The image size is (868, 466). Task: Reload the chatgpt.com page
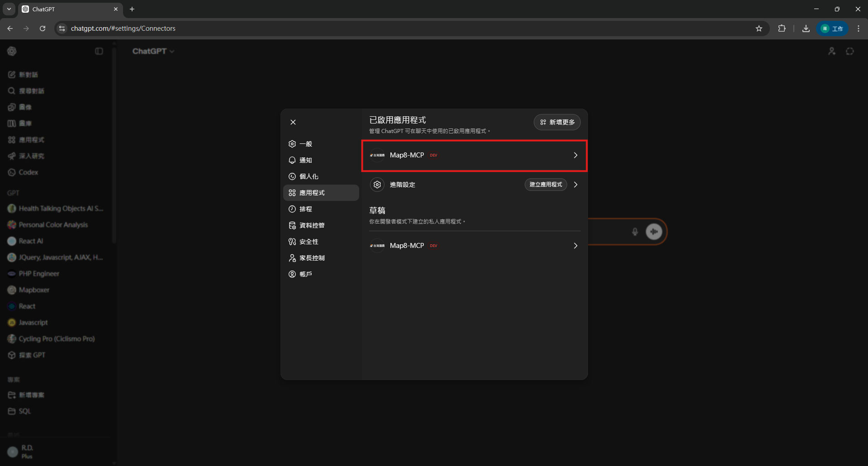pyautogui.click(x=43, y=29)
